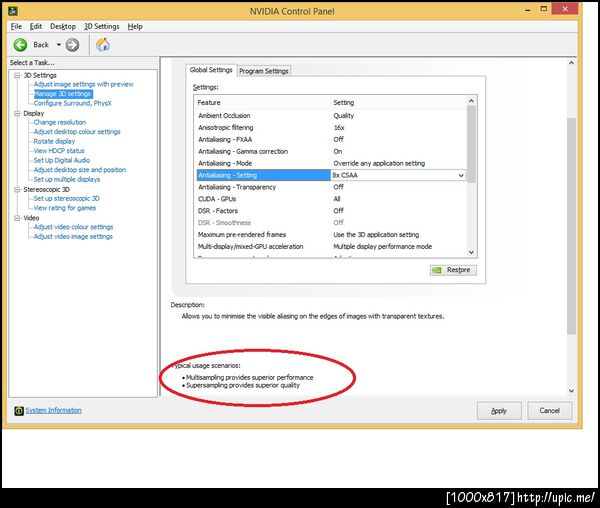Open Set up multiple displays task
The height and width of the screenshot is (508, 600).
tap(67, 179)
